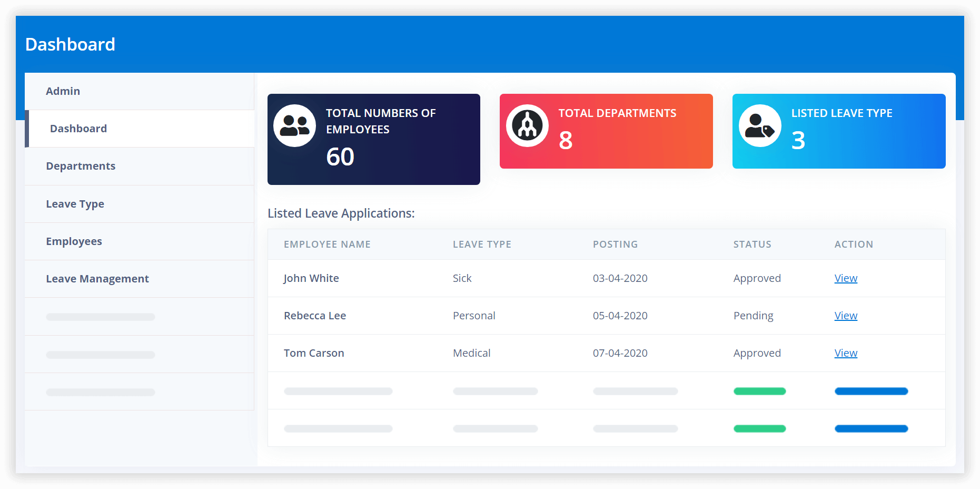Click the leave type user-tag icon
The image size is (980, 489).
click(760, 125)
